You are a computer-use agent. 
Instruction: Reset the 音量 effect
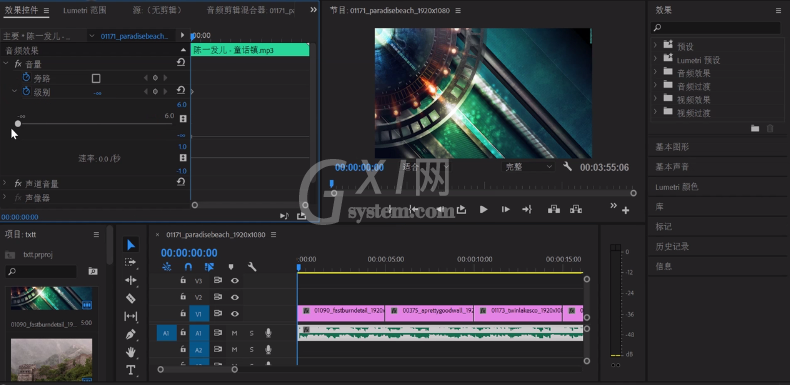coord(181,62)
